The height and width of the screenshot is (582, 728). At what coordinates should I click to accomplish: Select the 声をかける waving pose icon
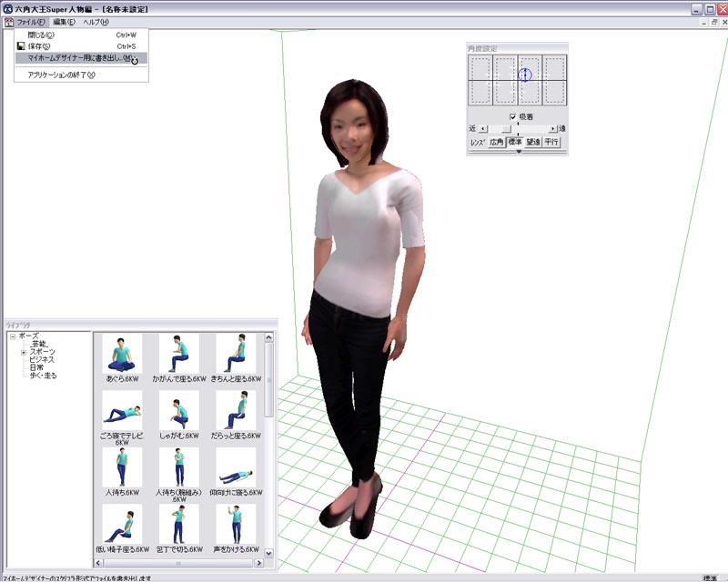236,525
